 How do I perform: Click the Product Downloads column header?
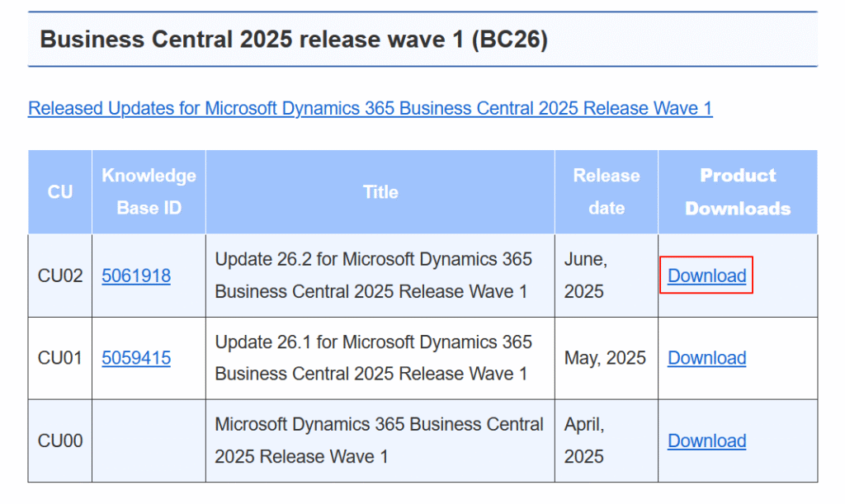(738, 192)
